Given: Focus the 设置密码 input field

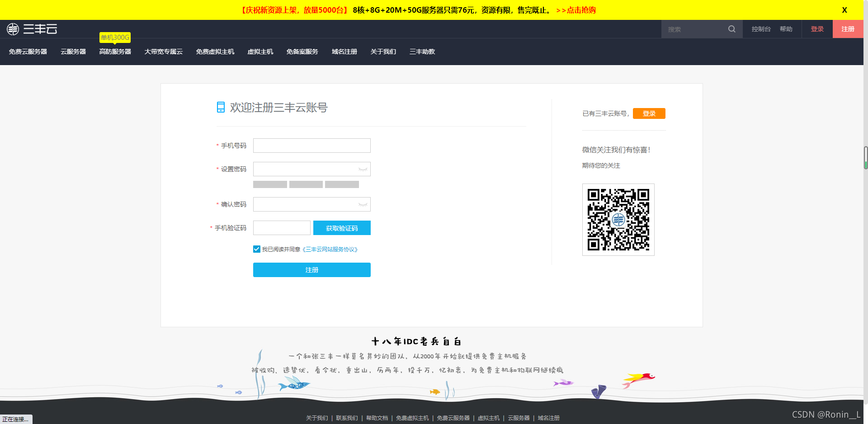Looking at the screenshot, I should point(312,169).
